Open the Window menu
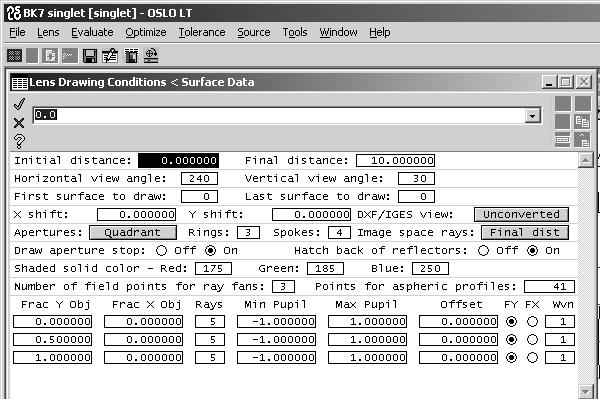The height and width of the screenshot is (399, 600). coord(338,33)
